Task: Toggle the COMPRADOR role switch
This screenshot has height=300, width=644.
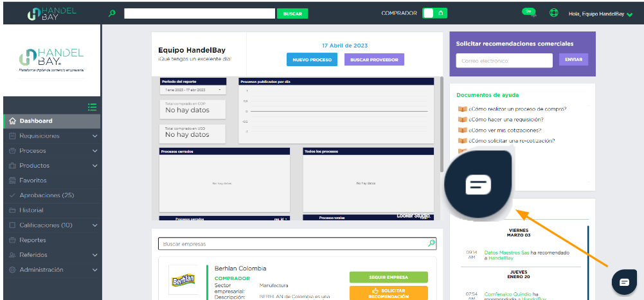Action: pyautogui.click(x=434, y=13)
